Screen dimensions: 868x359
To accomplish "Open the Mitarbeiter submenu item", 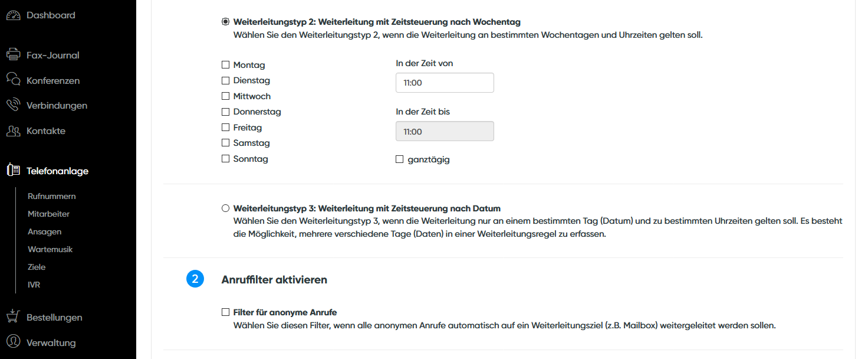I will 48,214.
